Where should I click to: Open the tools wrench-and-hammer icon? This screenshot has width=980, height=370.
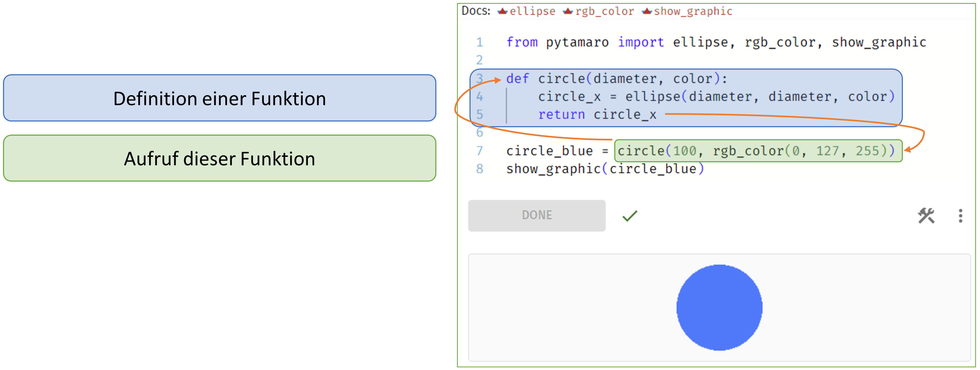pyautogui.click(x=926, y=216)
